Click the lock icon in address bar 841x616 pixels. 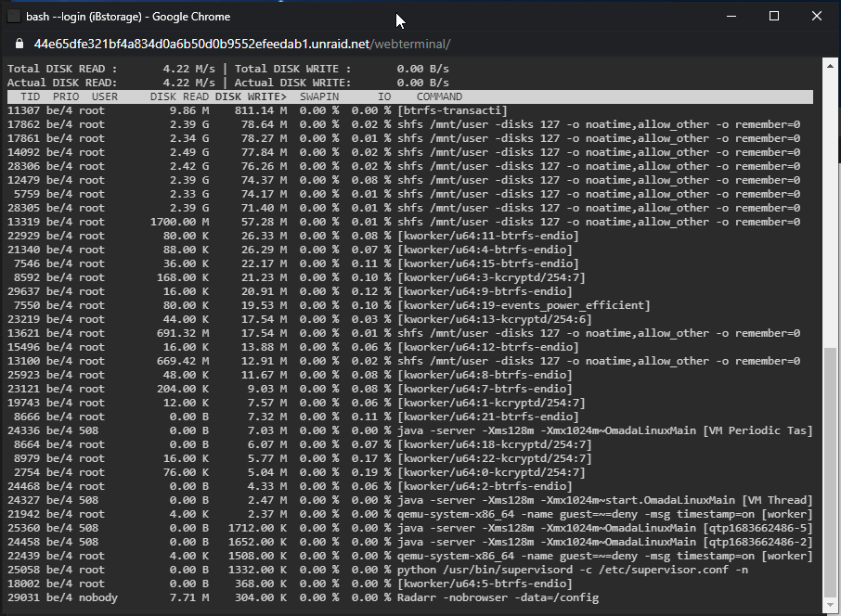(x=19, y=44)
